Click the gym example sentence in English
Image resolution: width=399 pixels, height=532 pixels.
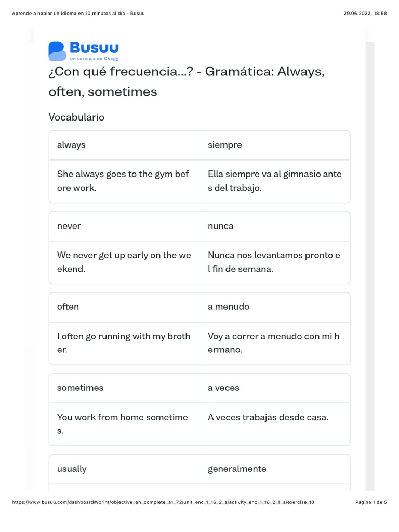point(123,181)
